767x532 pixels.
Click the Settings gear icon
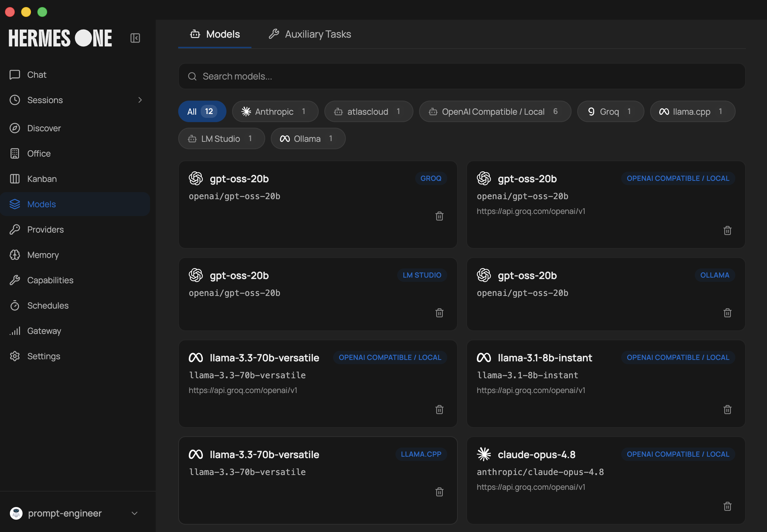pos(15,356)
